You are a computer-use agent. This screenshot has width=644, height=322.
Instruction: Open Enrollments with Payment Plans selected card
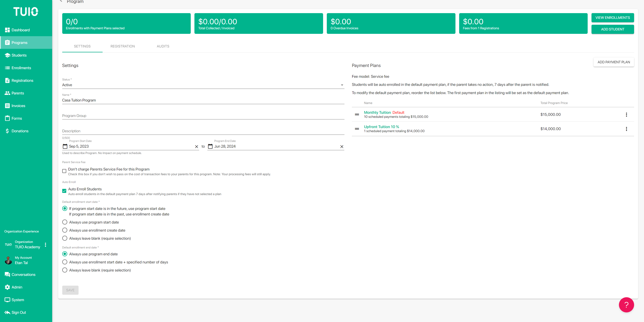coord(126,24)
